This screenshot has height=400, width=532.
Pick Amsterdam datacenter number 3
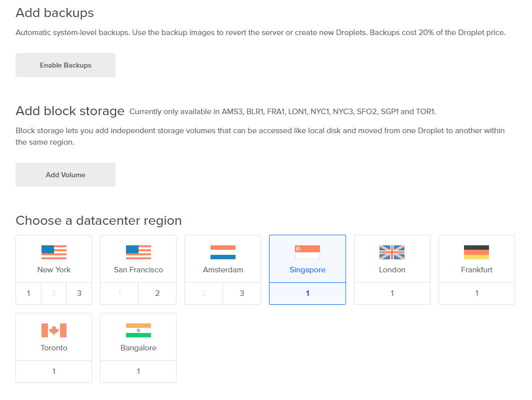coord(241,293)
